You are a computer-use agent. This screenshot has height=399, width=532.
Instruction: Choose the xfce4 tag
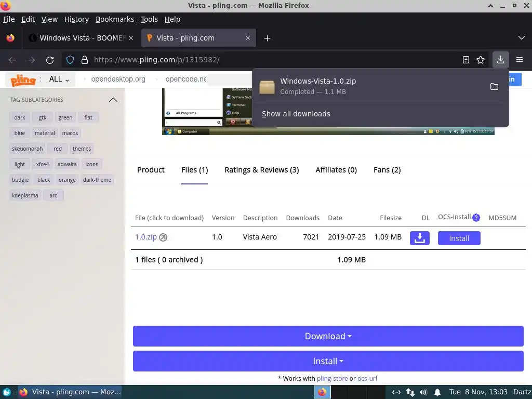click(x=43, y=164)
